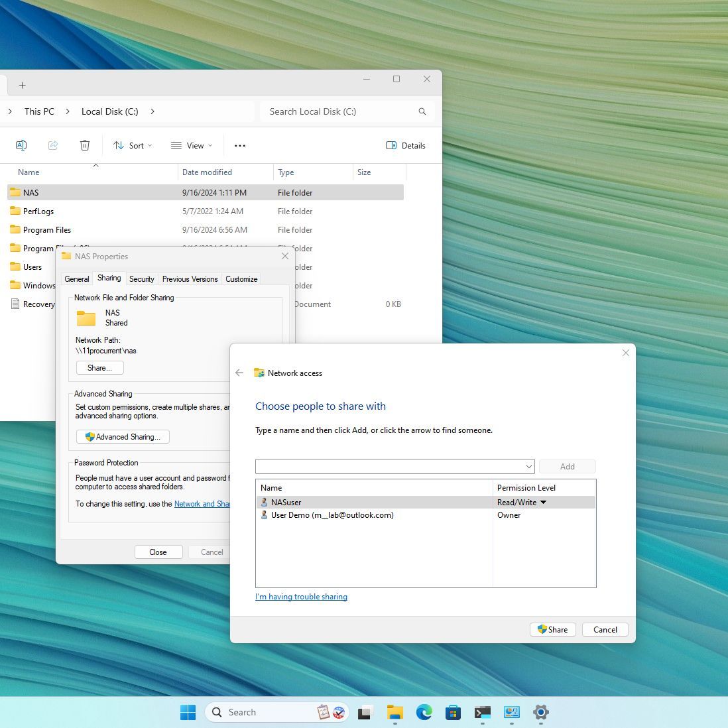
Task: Open Microsoft Edge from the taskbar
Action: [424, 713]
